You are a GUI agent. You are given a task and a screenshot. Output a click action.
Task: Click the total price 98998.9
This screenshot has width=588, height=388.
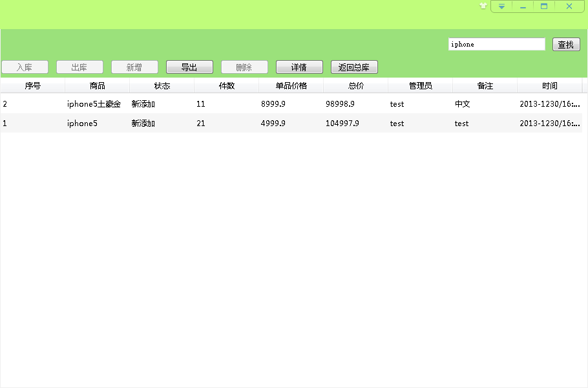point(340,104)
